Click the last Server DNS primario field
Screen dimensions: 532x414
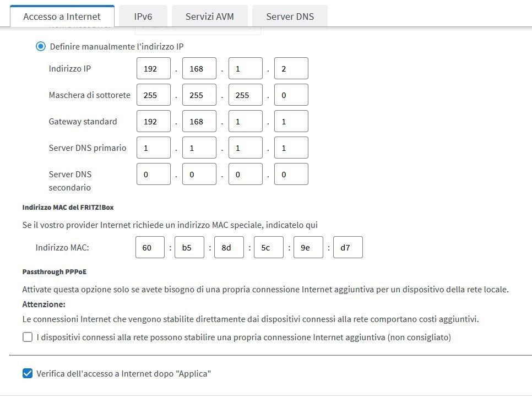point(291,148)
